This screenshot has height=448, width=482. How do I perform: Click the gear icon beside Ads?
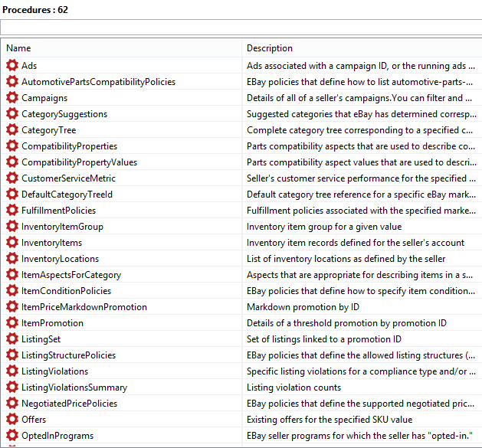coord(12,66)
